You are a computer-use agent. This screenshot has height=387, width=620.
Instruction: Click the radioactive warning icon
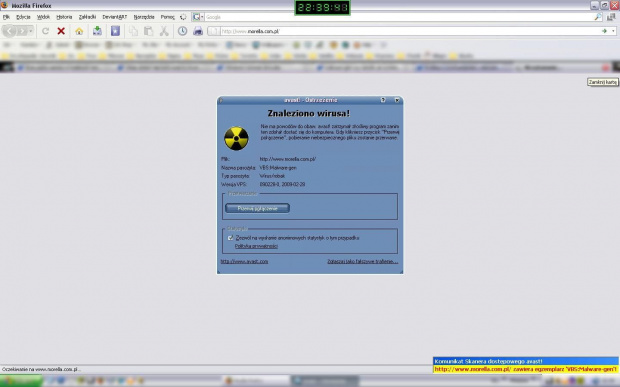pyautogui.click(x=236, y=138)
